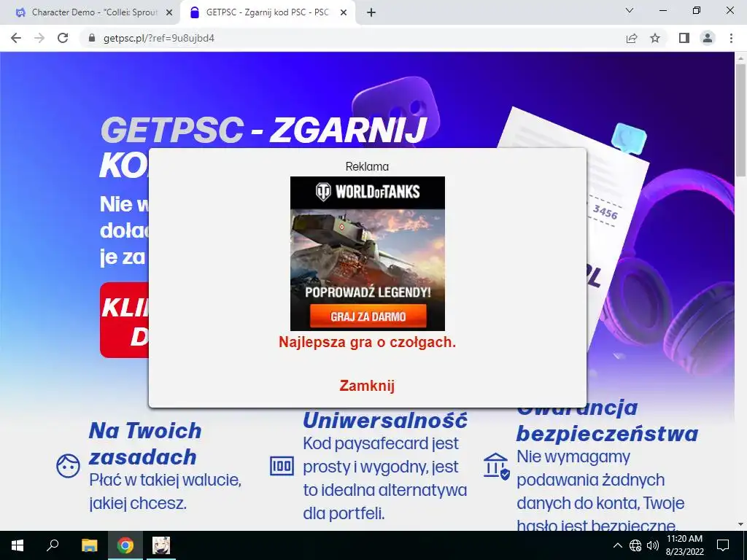Click the banknote icon beside Uniwersalność

click(x=282, y=466)
